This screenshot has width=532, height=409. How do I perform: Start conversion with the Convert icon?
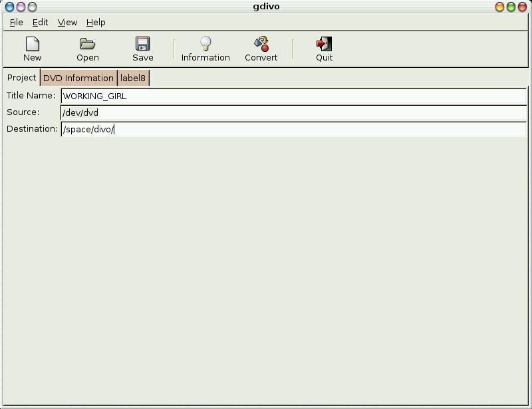[x=261, y=44]
